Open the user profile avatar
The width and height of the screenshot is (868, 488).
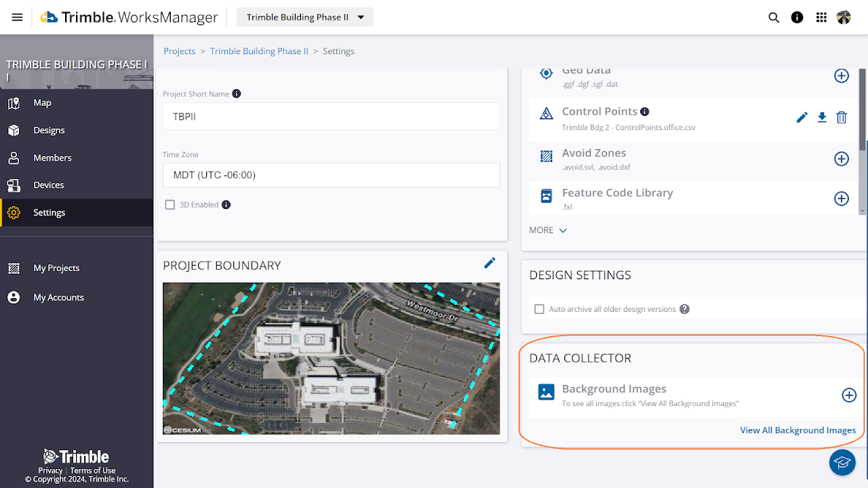(844, 18)
